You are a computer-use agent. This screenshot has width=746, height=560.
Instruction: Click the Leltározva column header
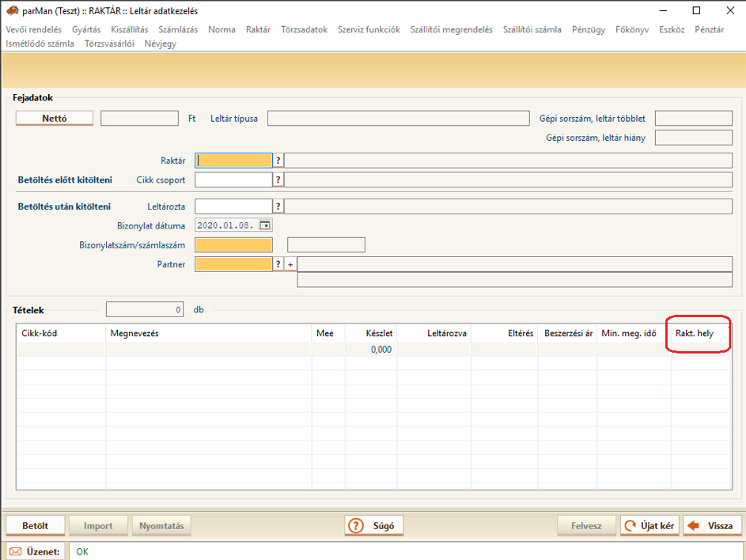(x=434, y=334)
